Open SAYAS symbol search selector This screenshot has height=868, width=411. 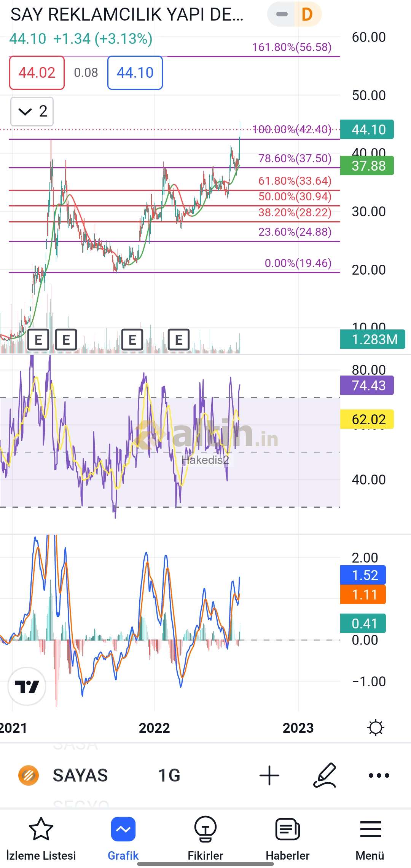[80, 775]
